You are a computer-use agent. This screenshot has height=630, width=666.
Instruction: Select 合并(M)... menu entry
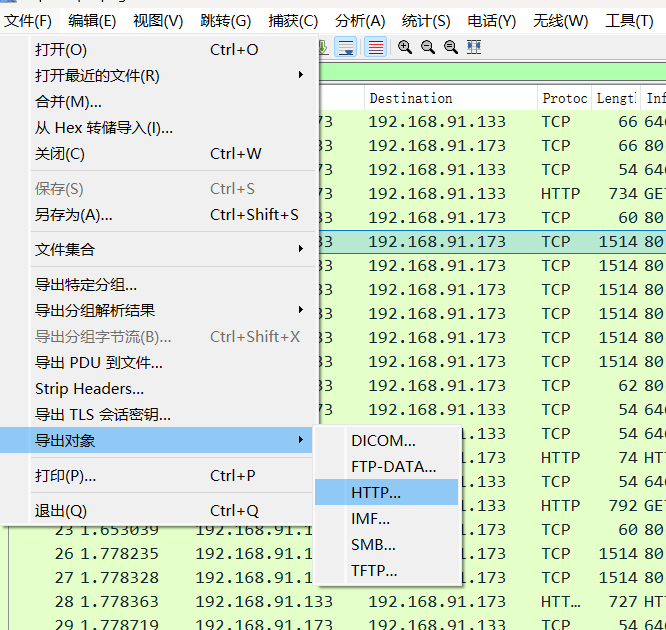(159, 102)
